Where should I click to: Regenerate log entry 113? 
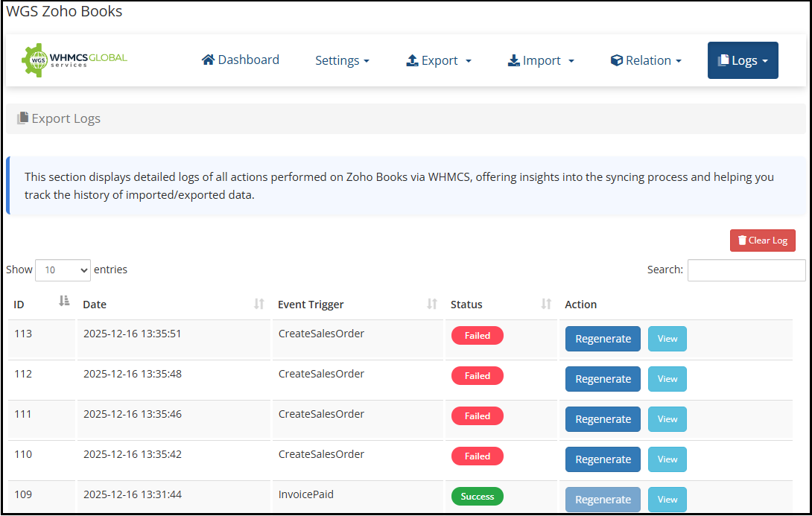pos(603,339)
